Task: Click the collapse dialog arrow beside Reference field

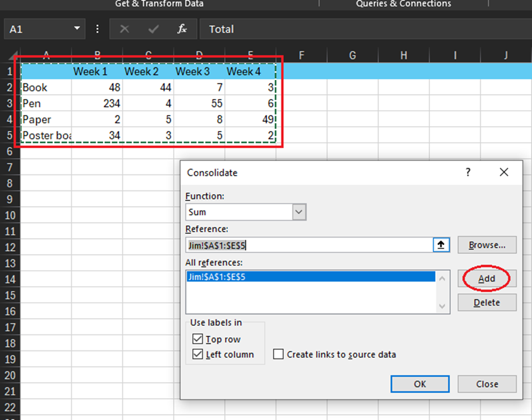Action: coord(442,245)
